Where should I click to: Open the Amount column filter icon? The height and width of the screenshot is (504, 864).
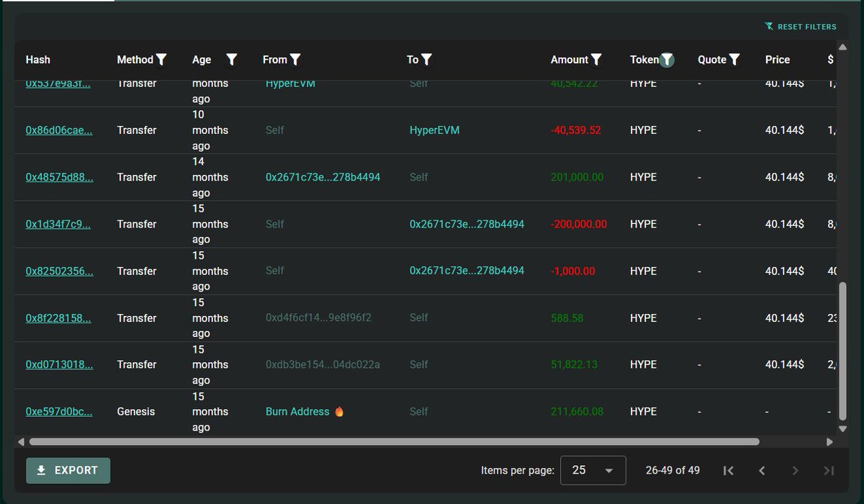click(x=596, y=60)
